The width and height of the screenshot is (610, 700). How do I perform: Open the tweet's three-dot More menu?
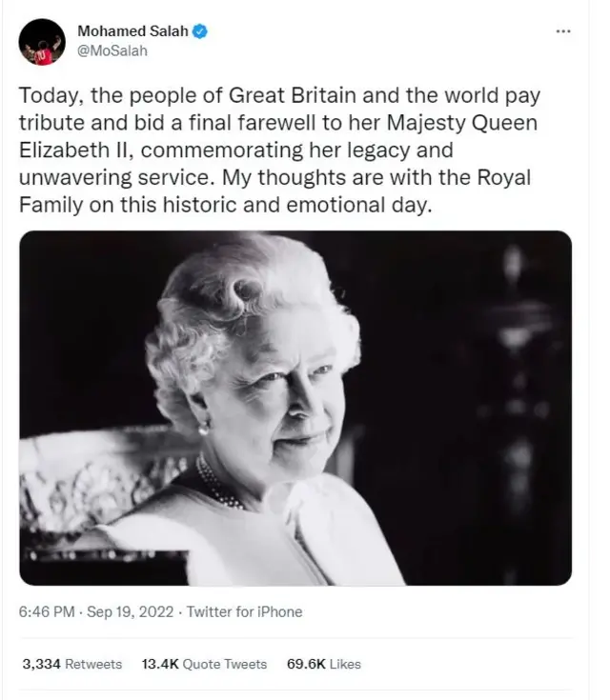[x=562, y=31]
